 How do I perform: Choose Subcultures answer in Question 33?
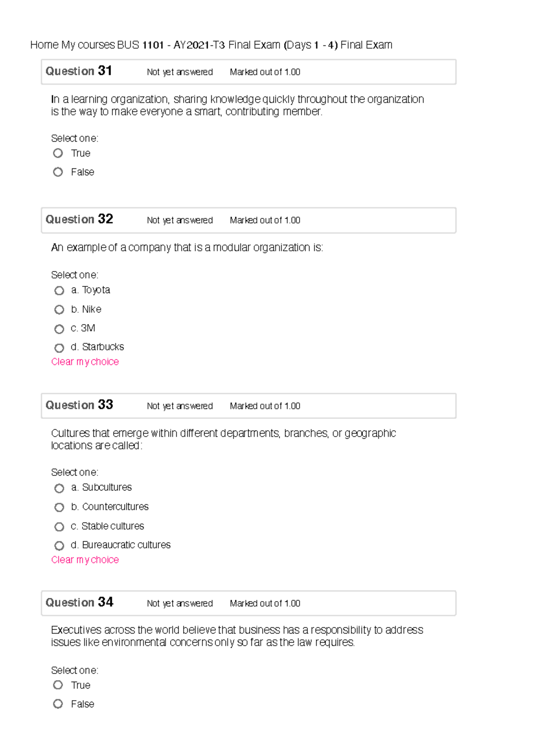point(59,488)
